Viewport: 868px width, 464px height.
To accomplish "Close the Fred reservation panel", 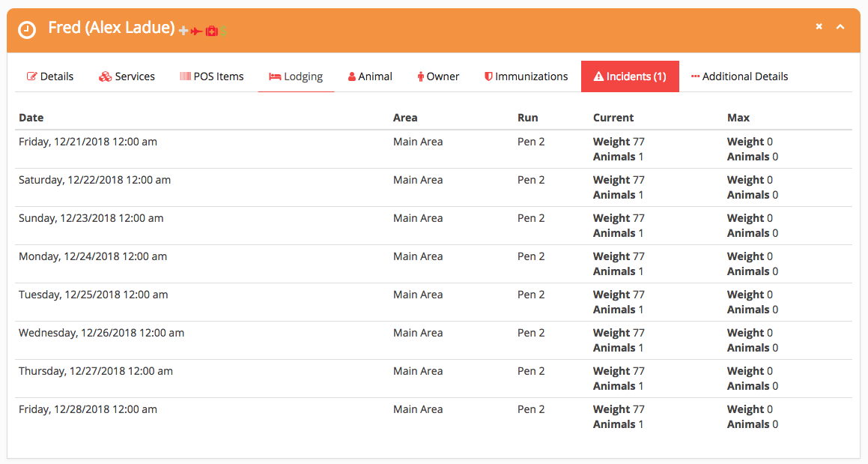I will point(819,26).
